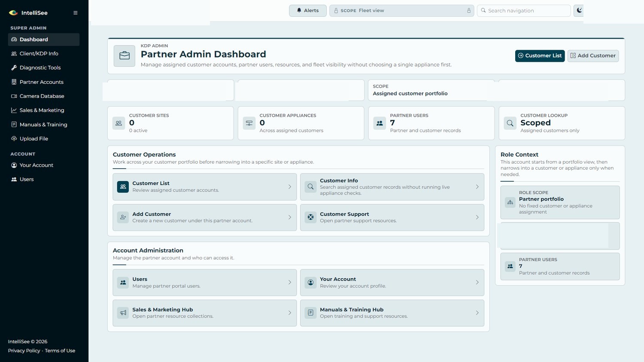Click the Manuals & Training book icon

tap(14, 125)
